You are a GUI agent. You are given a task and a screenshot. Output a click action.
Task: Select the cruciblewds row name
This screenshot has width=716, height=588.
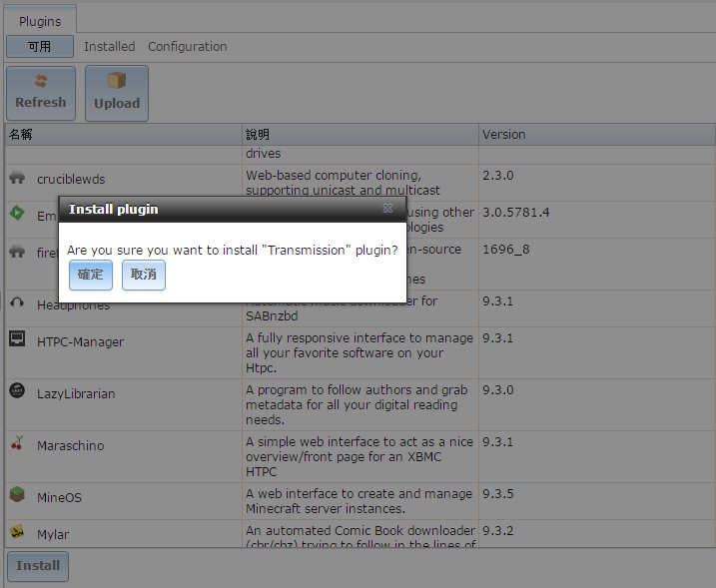point(71,180)
